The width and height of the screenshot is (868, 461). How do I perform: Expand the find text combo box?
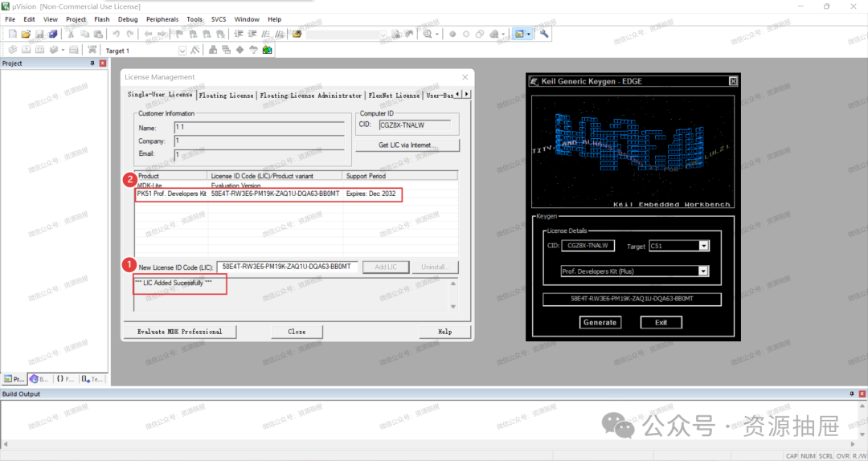pos(383,35)
